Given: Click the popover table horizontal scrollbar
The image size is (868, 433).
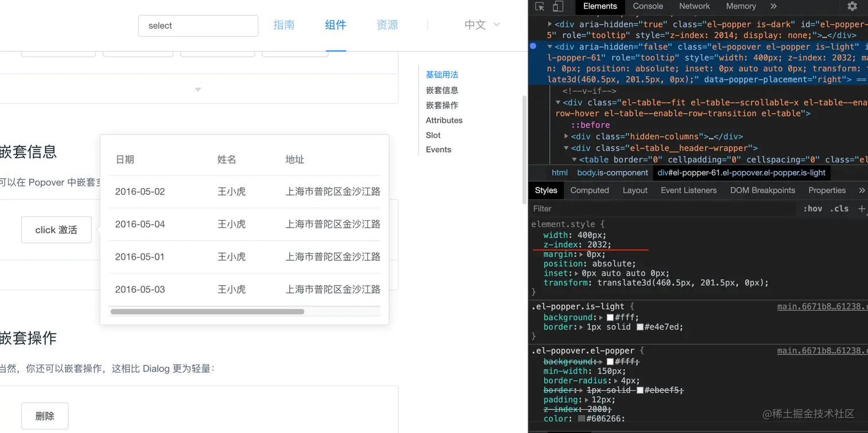Looking at the screenshot, I should tap(207, 312).
